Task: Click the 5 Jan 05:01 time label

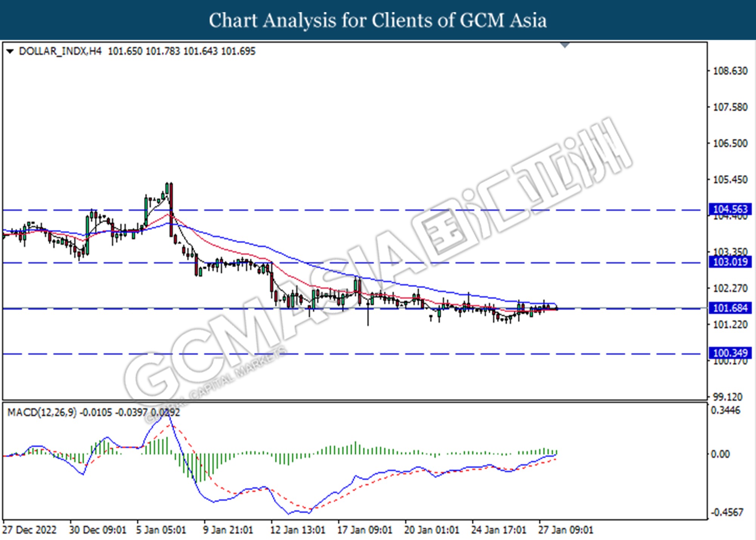Action: (x=161, y=530)
